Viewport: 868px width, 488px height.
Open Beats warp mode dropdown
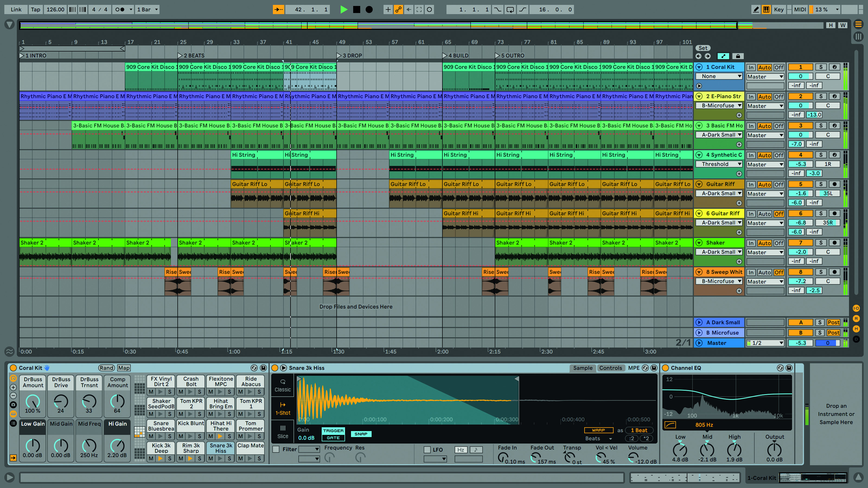[x=598, y=438]
